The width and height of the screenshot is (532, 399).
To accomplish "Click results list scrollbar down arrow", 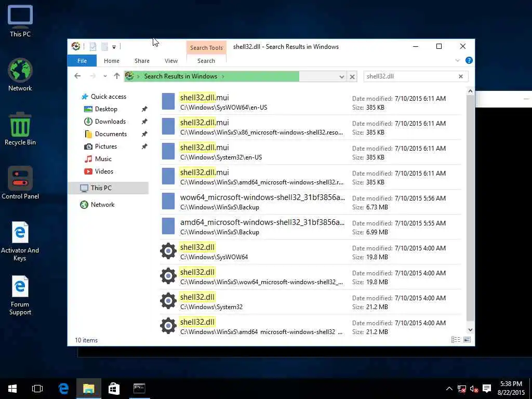I will (x=470, y=330).
